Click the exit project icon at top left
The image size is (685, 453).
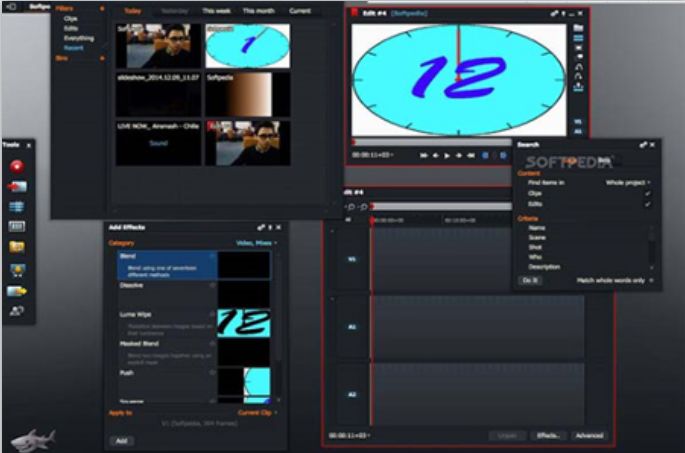pyautogui.click(x=11, y=6)
